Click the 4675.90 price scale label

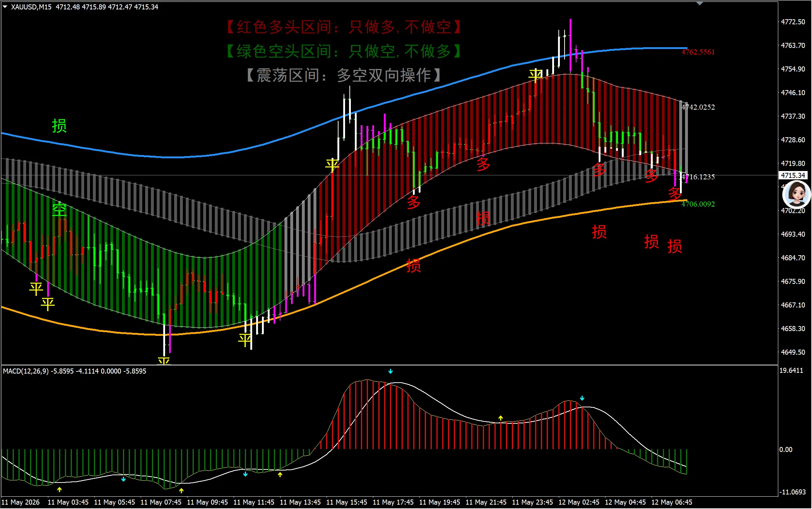click(793, 281)
